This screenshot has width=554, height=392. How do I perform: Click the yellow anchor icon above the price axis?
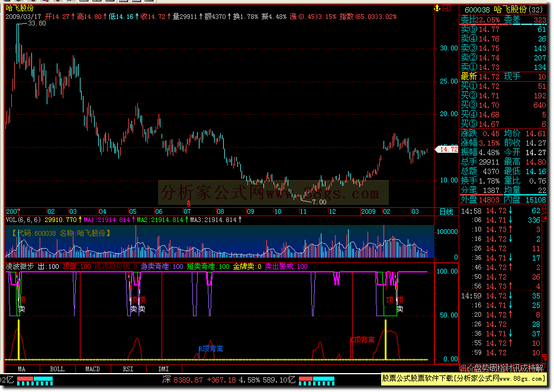pyautogui.click(x=437, y=8)
